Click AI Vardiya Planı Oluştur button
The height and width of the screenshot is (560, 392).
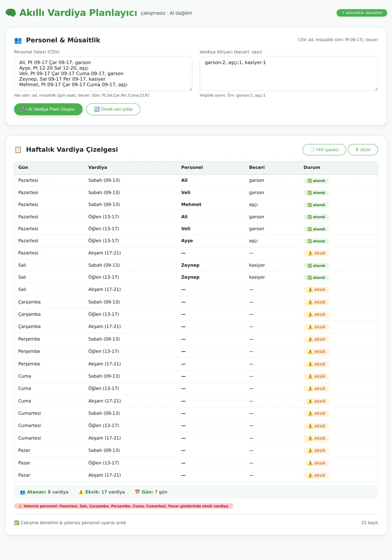48,109
